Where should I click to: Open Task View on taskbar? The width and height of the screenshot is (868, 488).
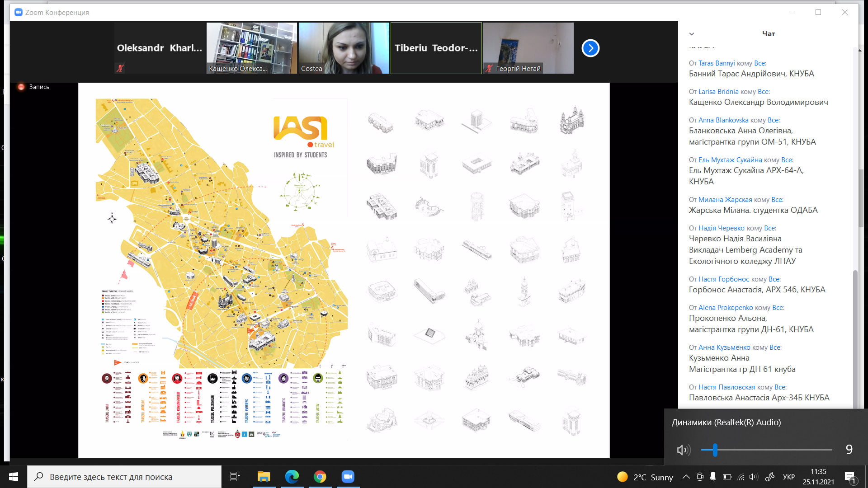click(235, 477)
